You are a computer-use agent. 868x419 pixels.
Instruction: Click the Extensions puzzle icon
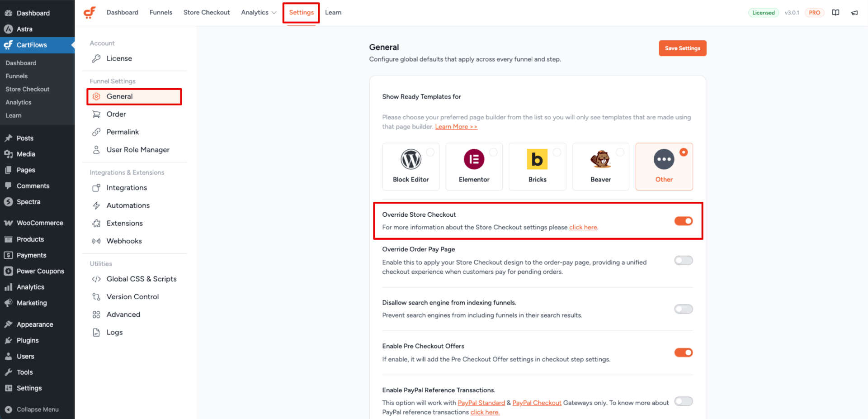[x=96, y=223]
